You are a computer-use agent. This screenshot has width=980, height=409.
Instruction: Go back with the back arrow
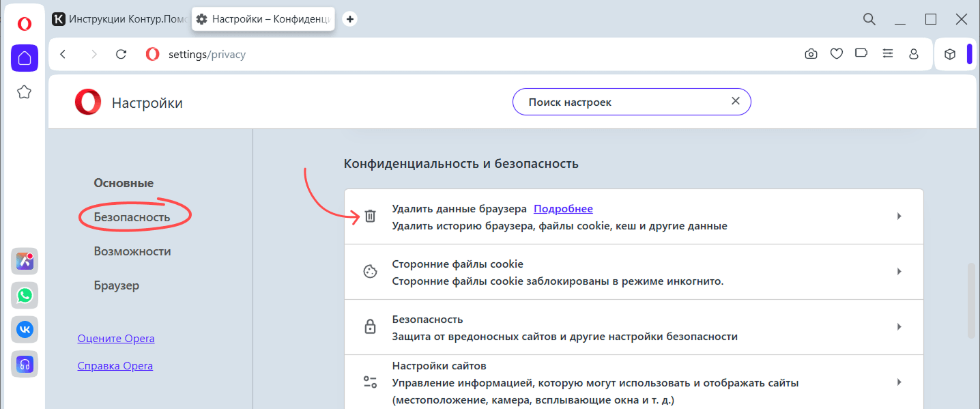(63, 54)
